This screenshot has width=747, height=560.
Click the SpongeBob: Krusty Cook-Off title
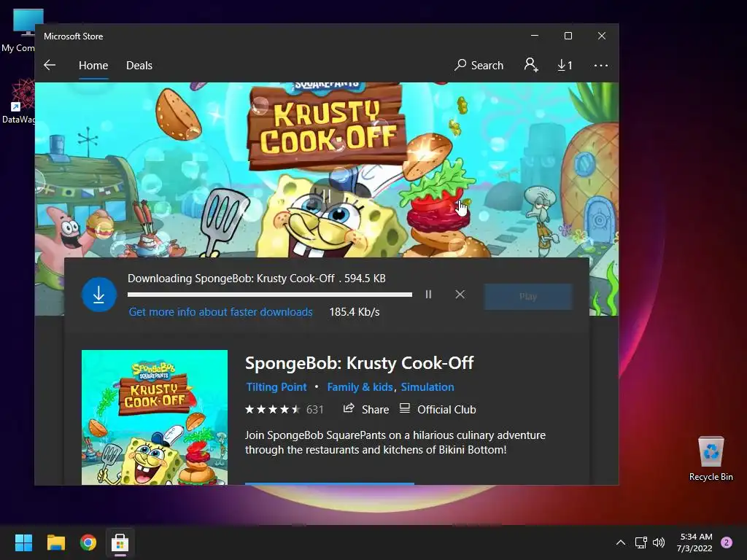click(x=359, y=363)
